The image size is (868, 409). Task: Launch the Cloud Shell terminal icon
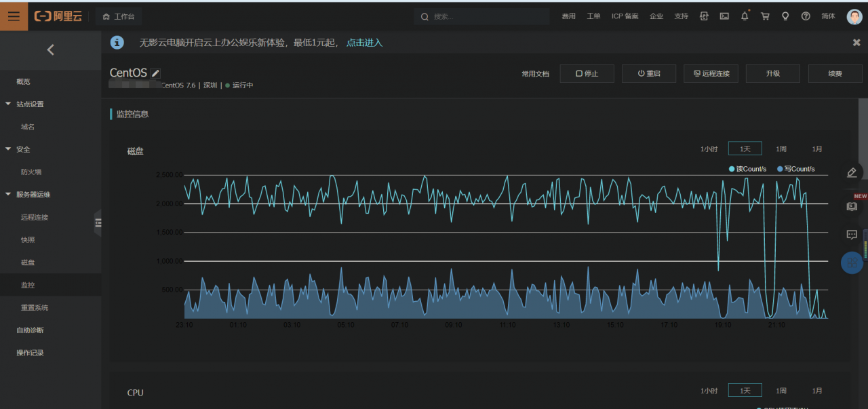coord(724,16)
